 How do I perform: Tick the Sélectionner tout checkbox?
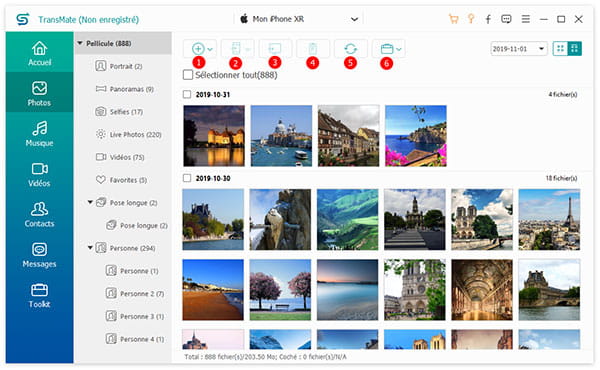[x=188, y=75]
